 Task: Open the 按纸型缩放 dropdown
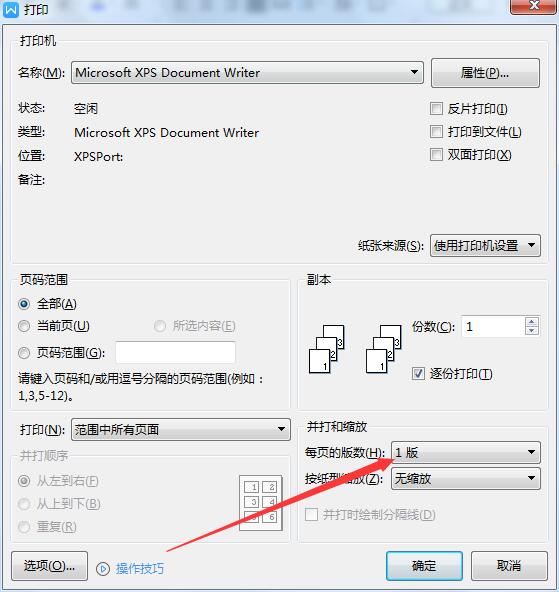466,478
